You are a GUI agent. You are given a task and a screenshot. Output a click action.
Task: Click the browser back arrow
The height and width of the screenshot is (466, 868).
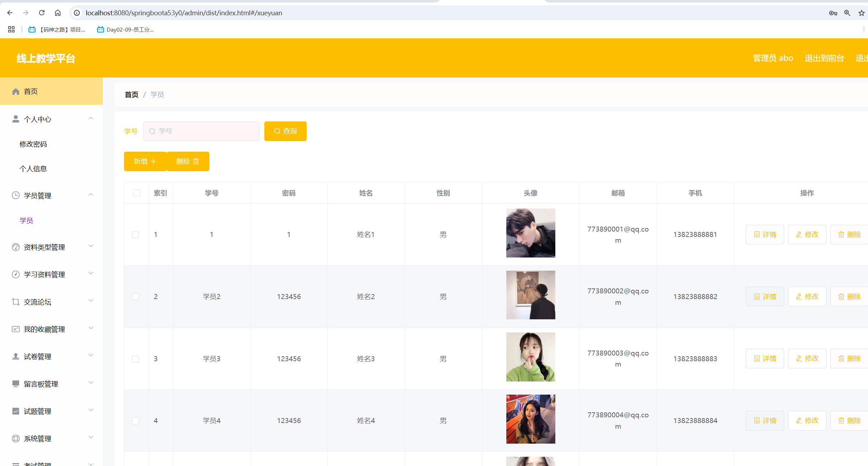(x=10, y=13)
